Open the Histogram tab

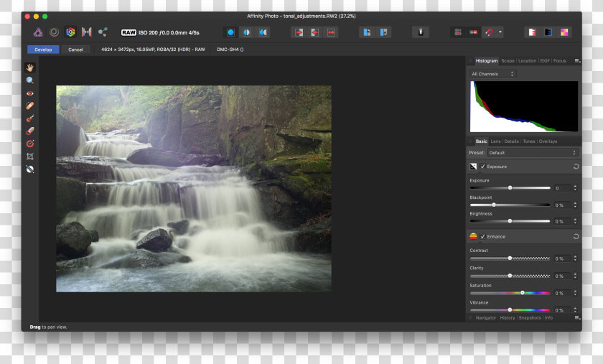tap(487, 61)
